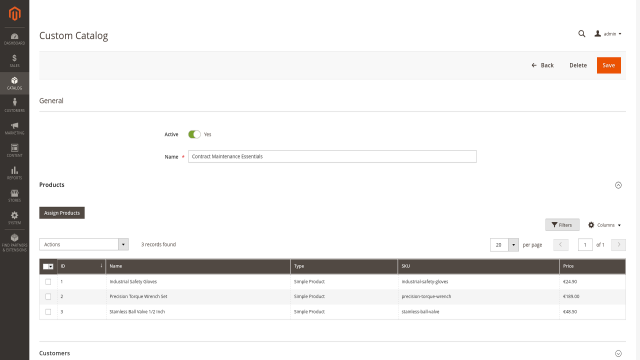Click the €48.50 price cell
640x360 pixels.
pos(570,312)
